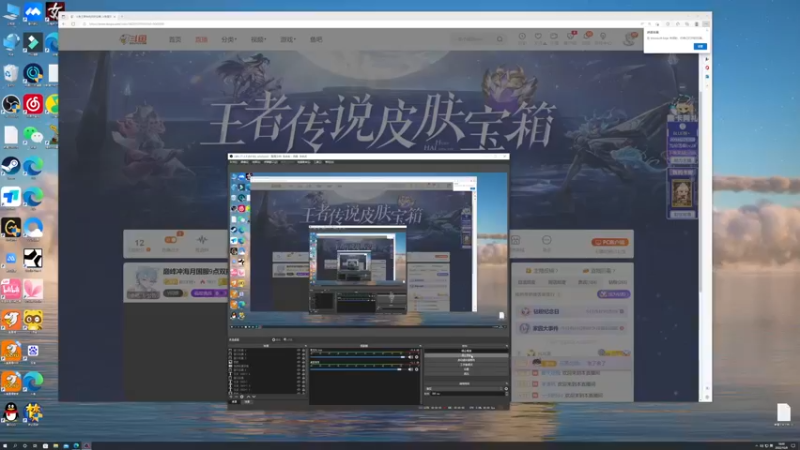Click the blue confirm button in Edge popup
Image resolution: width=800 pixels, height=450 pixels.
pos(700,46)
